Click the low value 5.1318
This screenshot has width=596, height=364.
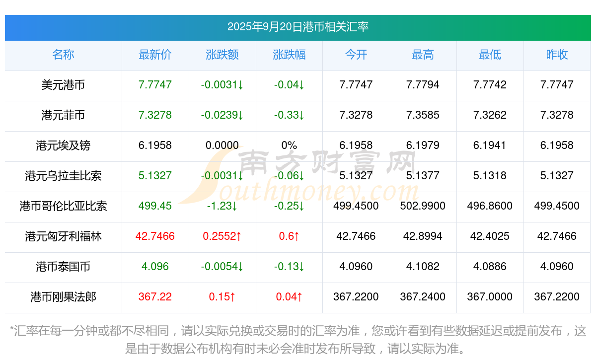point(490,176)
